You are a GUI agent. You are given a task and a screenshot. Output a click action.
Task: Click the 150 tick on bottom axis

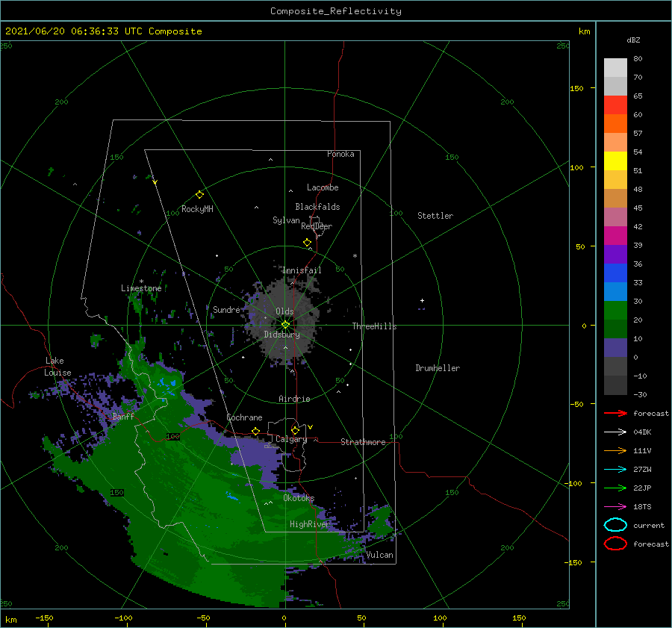pos(519,618)
